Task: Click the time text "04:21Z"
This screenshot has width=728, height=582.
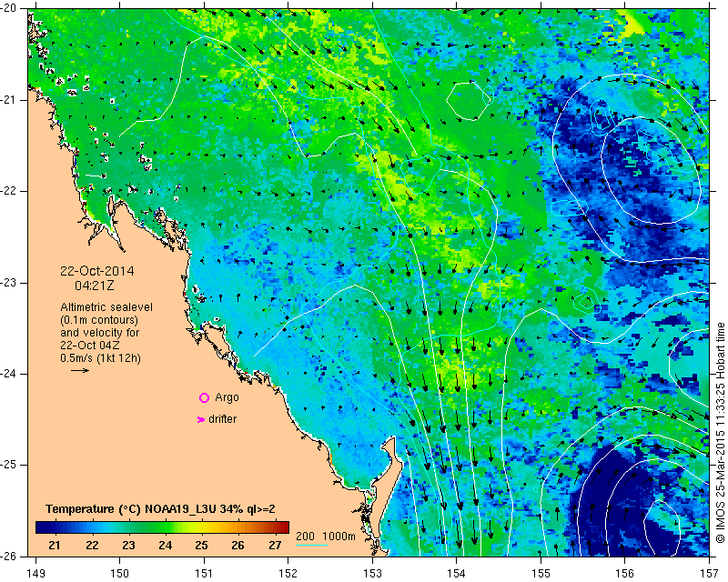Action: (x=95, y=286)
